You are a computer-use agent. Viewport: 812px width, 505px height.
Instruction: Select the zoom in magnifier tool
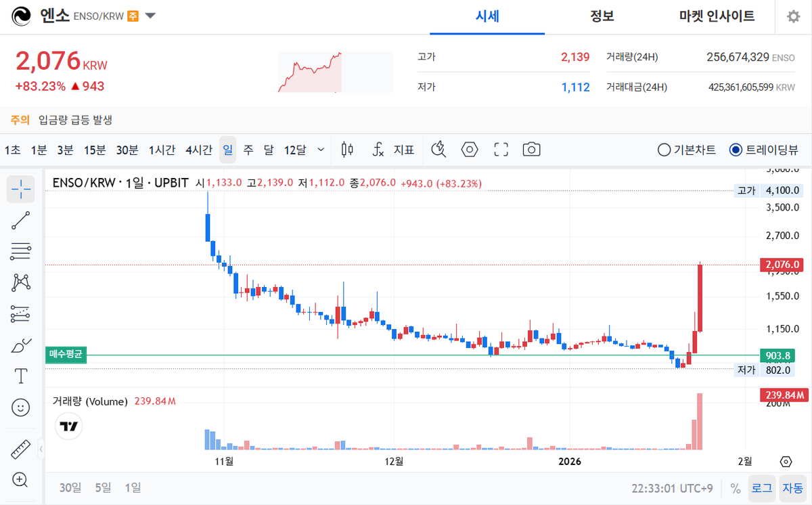click(21, 480)
